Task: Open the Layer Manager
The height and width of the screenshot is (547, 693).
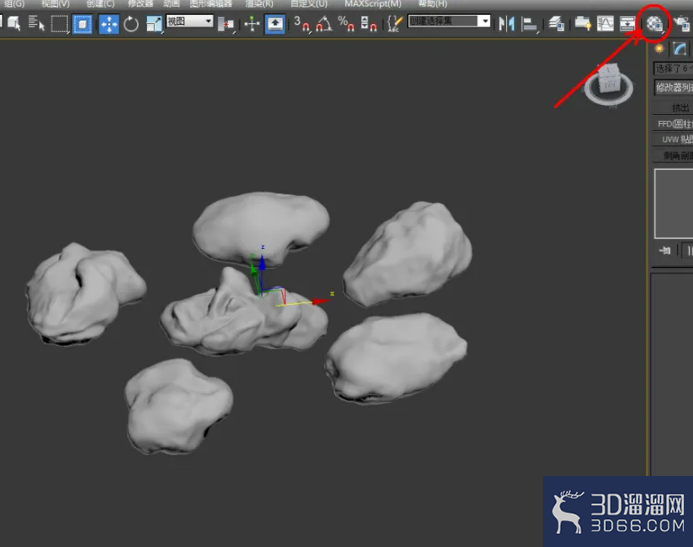Action: point(556,24)
